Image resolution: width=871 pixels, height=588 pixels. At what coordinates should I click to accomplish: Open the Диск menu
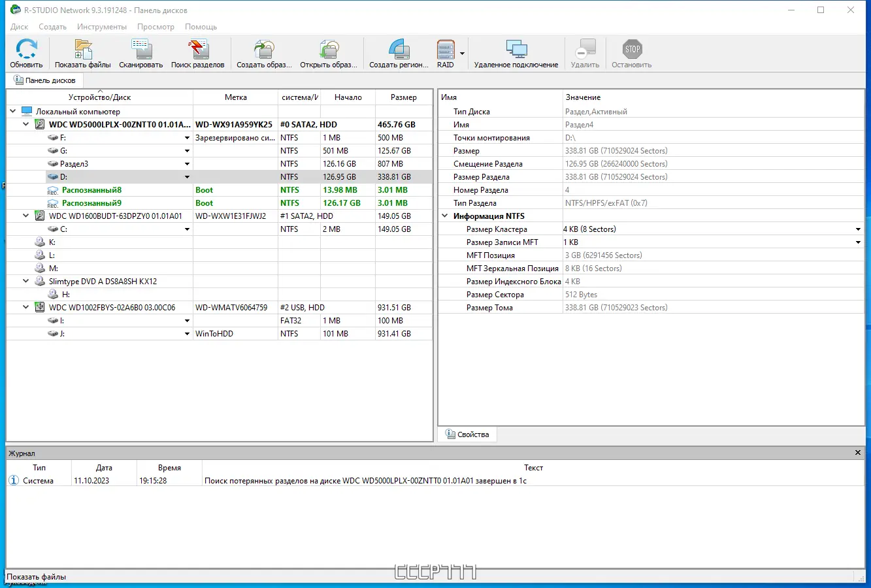pyautogui.click(x=20, y=27)
